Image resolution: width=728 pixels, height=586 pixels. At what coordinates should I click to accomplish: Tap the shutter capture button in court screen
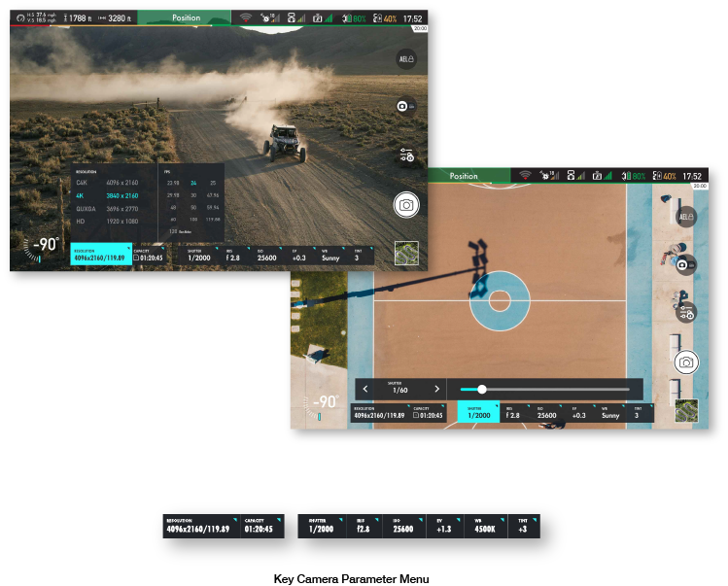pyautogui.click(x=686, y=362)
